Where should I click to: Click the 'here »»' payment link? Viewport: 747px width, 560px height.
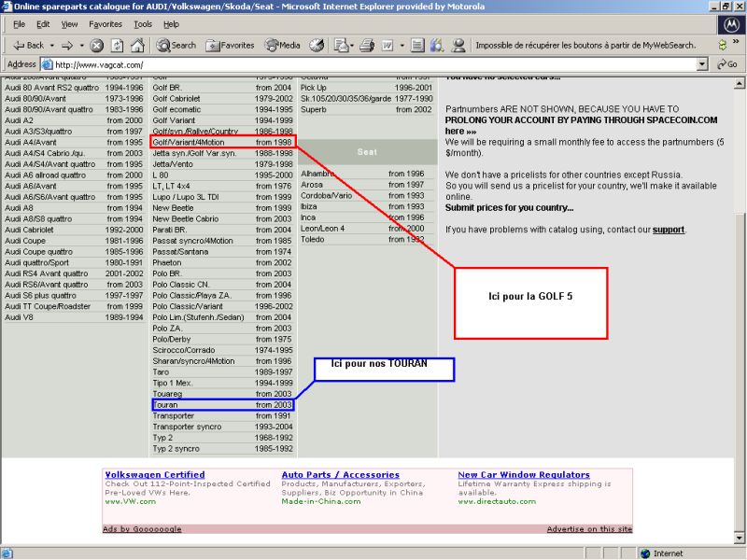(460, 131)
